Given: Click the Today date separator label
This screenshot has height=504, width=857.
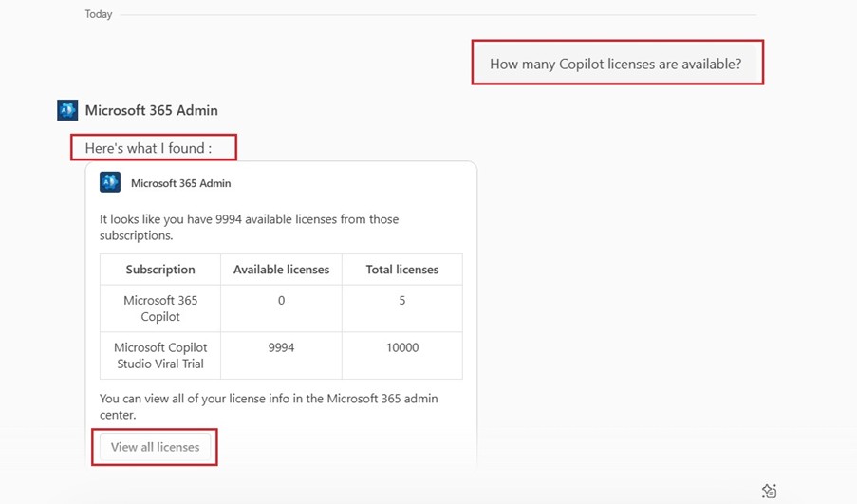Looking at the screenshot, I should pos(99,14).
